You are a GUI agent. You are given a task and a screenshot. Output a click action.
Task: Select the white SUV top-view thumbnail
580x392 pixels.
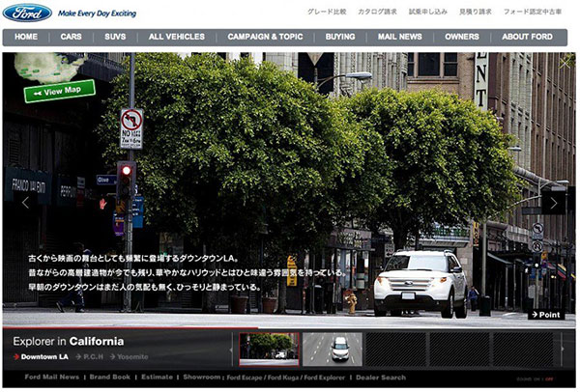333,349
